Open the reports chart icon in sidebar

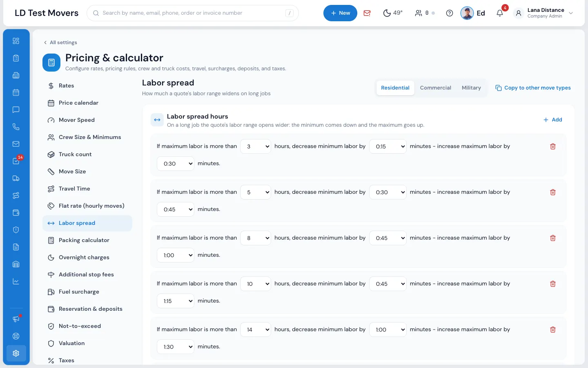16,281
